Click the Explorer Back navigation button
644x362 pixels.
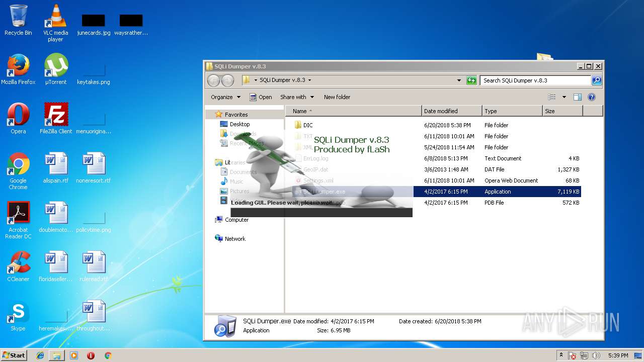(x=213, y=80)
